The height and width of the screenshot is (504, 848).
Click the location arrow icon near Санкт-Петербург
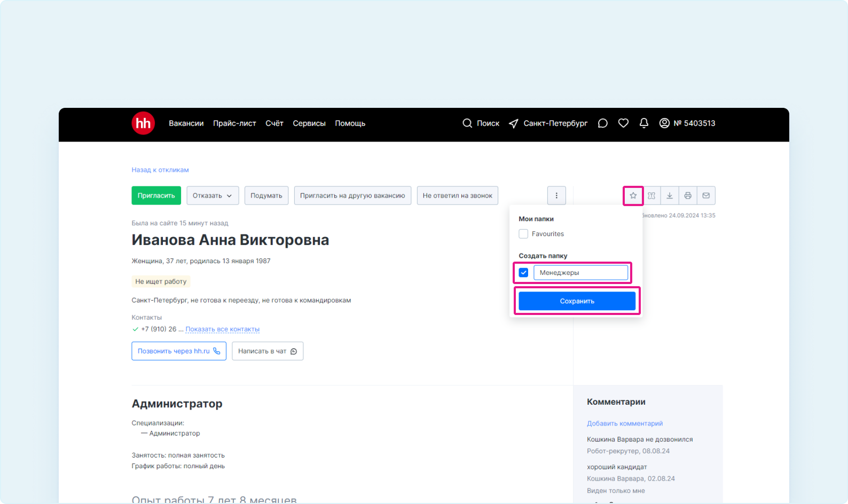[514, 123]
